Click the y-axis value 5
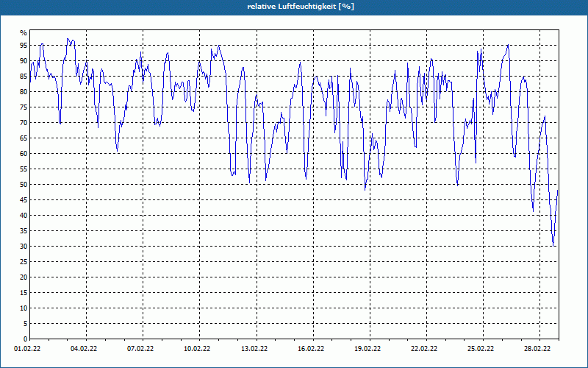The image size is (588, 368). coord(26,324)
